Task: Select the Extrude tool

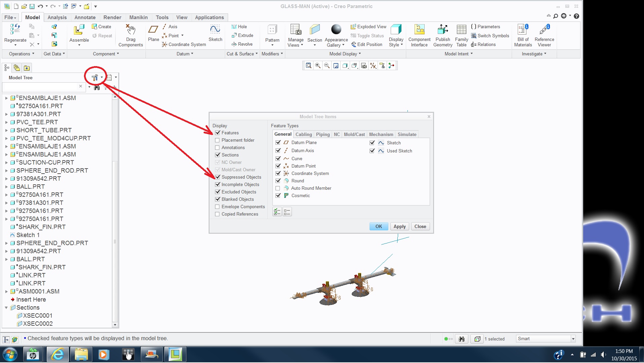Action: click(x=242, y=35)
